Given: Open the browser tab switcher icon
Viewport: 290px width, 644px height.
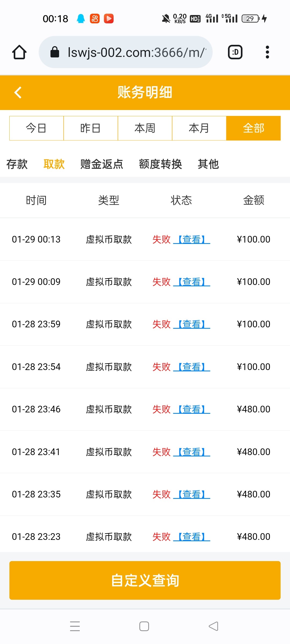Looking at the screenshot, I should pos(235,52).
